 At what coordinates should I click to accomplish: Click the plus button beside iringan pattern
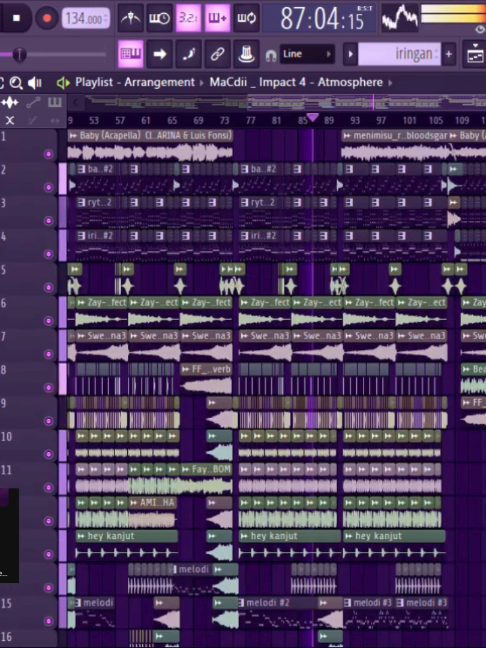pyautogui.click(x=449, y=54)
